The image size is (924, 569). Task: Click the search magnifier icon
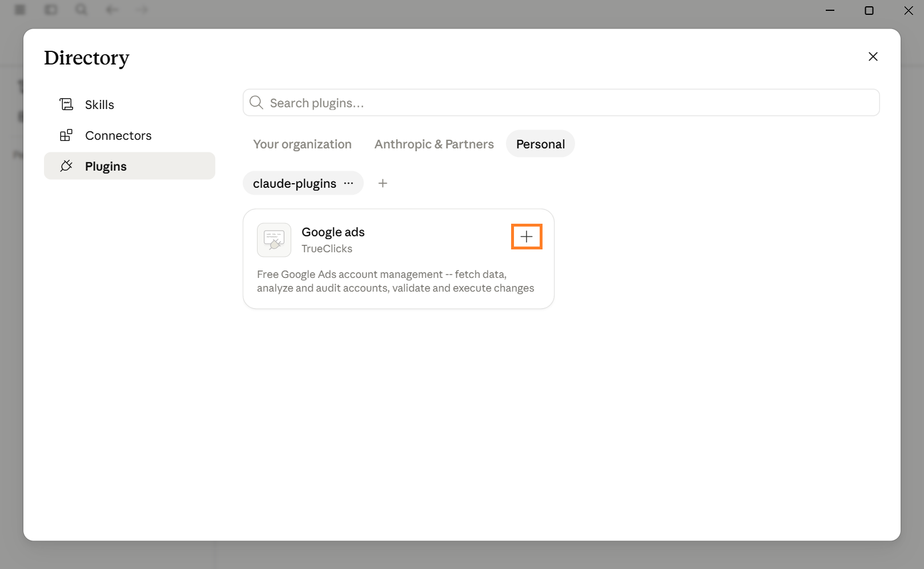(x=256, y=103)
